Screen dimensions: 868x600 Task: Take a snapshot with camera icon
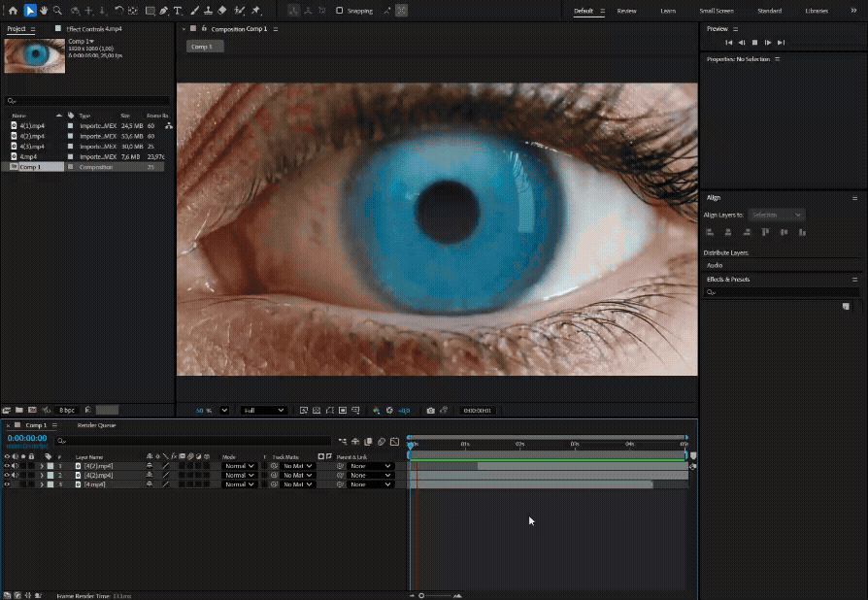(430, 411)
